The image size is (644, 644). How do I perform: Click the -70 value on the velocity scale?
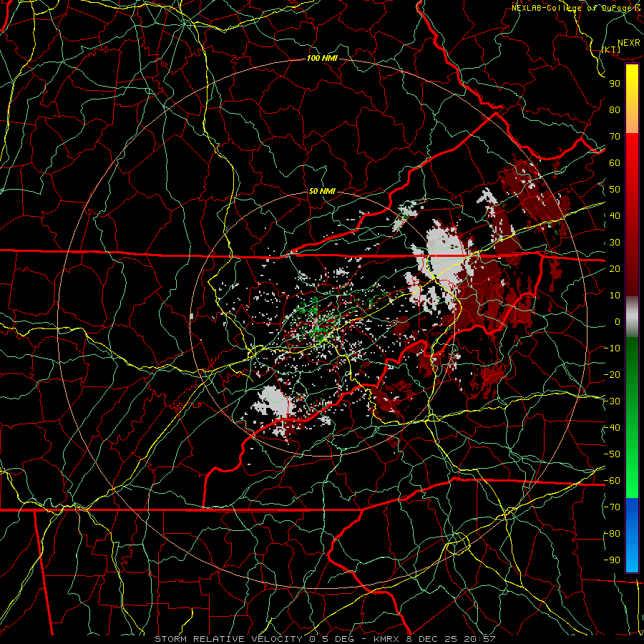click(612, 507)
